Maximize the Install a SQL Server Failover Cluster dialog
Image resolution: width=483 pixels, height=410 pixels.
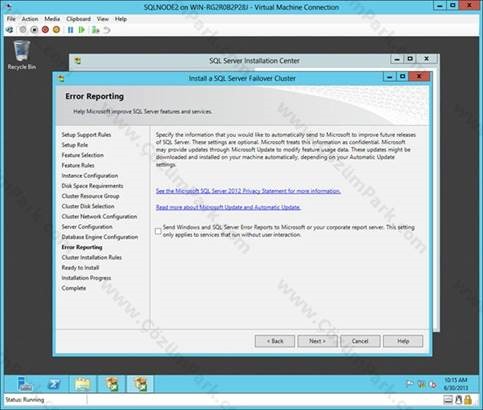point(403,77)
